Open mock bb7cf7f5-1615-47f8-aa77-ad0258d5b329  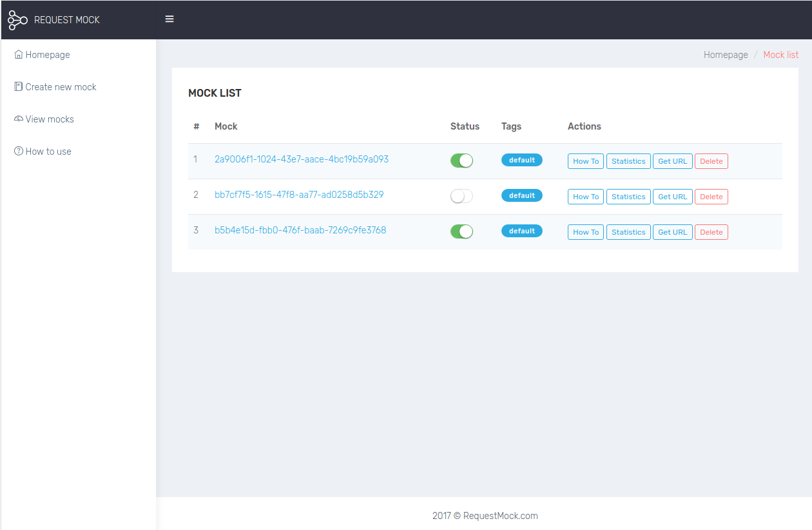click(299, 195)
